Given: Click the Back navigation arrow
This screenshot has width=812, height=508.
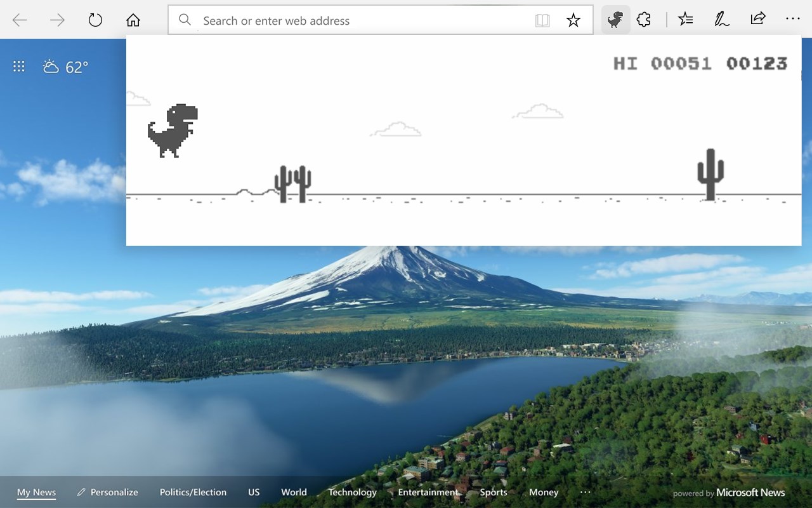Looking at the screenshot, I should (20, 20).
